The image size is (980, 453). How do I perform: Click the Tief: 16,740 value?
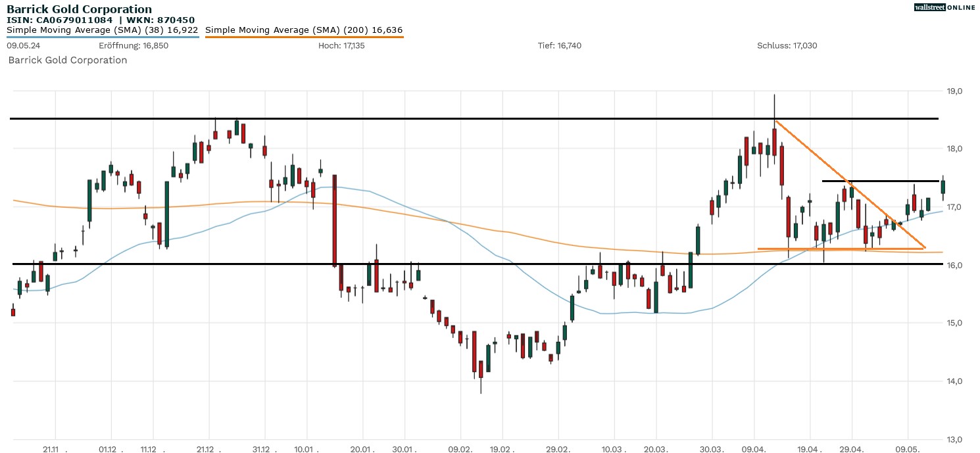560,45
